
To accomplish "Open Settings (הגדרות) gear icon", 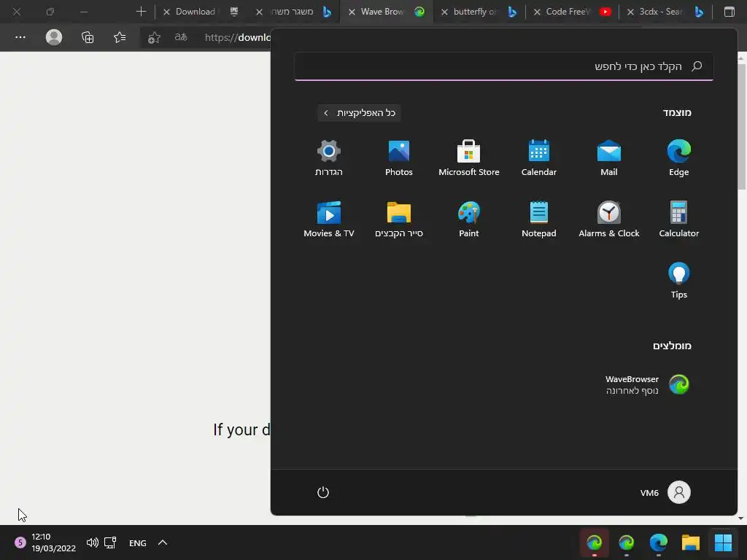I will tap(329, 158).
